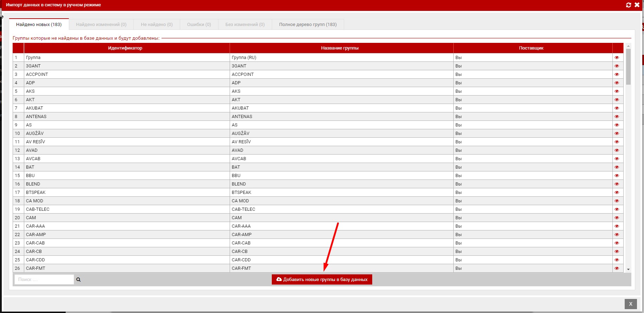
Task: Click scrollbar down arrow of the table
Action: tap(628, 269)
